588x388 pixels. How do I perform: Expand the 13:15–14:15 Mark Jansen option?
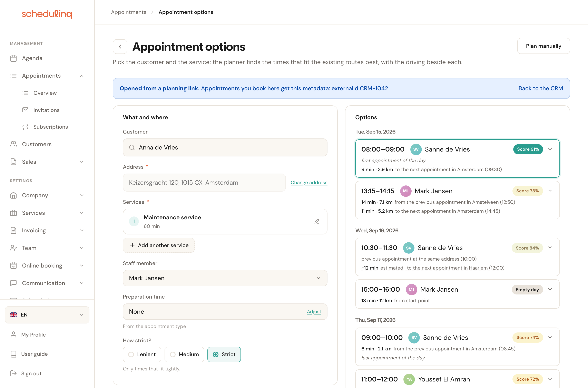(550, 191)
